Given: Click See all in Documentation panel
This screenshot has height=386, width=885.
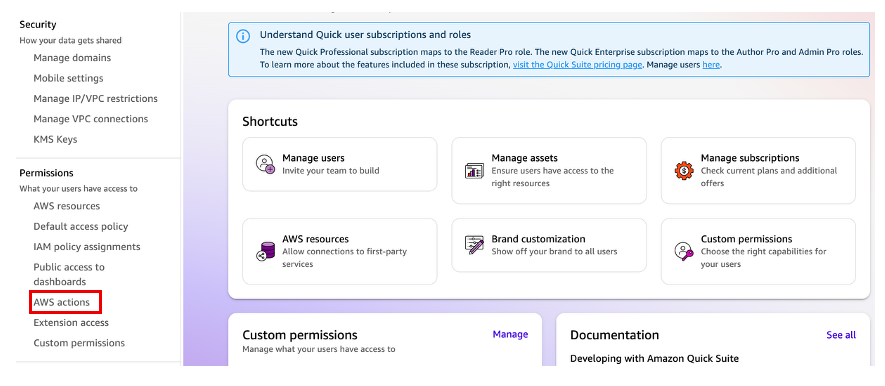Looking at the screenshot, I should click(841, 335).
